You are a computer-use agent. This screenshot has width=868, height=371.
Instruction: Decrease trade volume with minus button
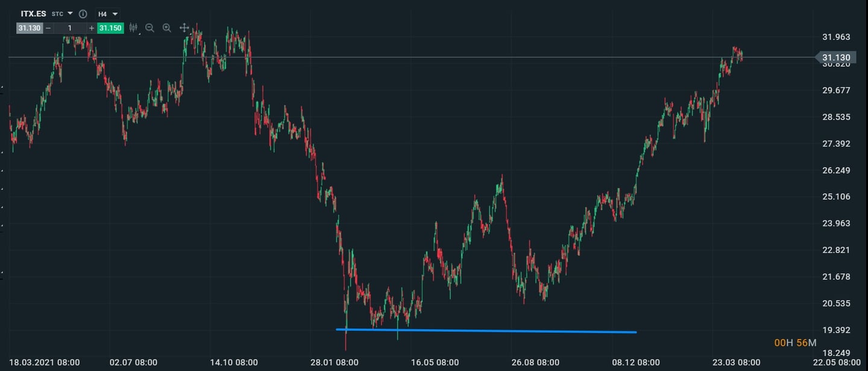[48, 28]
